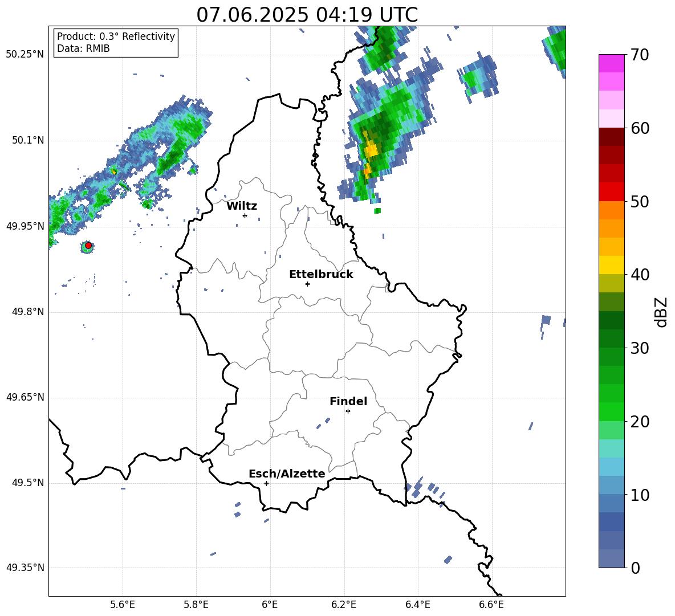Click the 49.95°N latitude label
Image resolution: width=675 pixels, height=616 pixels.
coord(25,226)
